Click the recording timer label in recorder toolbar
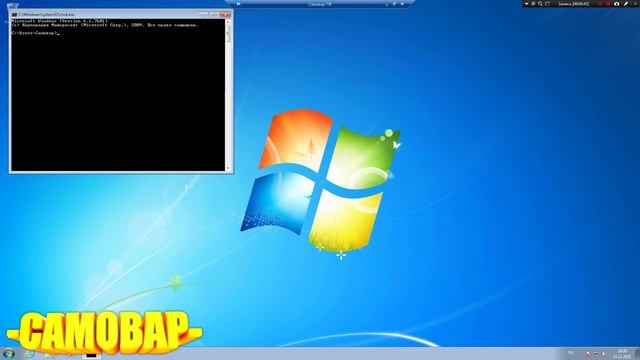Image resolution: width=640 pixels, height=360 pixels. (x=574, y=4)
